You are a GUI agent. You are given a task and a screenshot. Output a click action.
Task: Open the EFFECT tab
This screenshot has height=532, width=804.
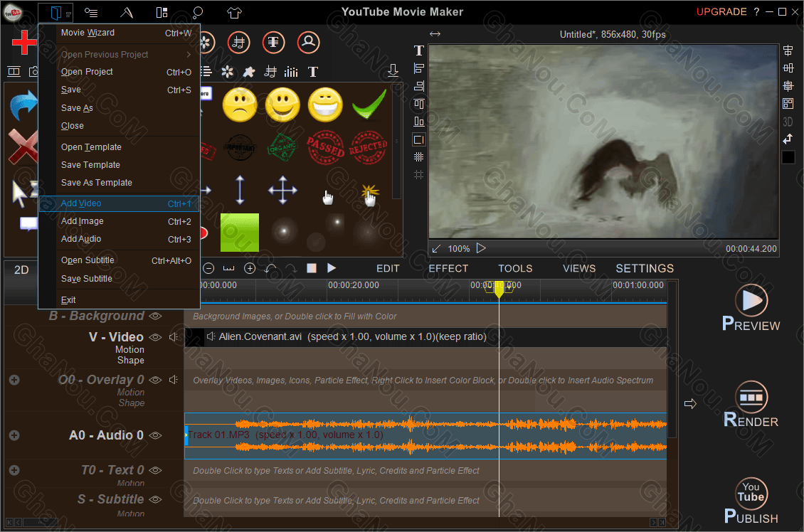click(x=448, y=269)
